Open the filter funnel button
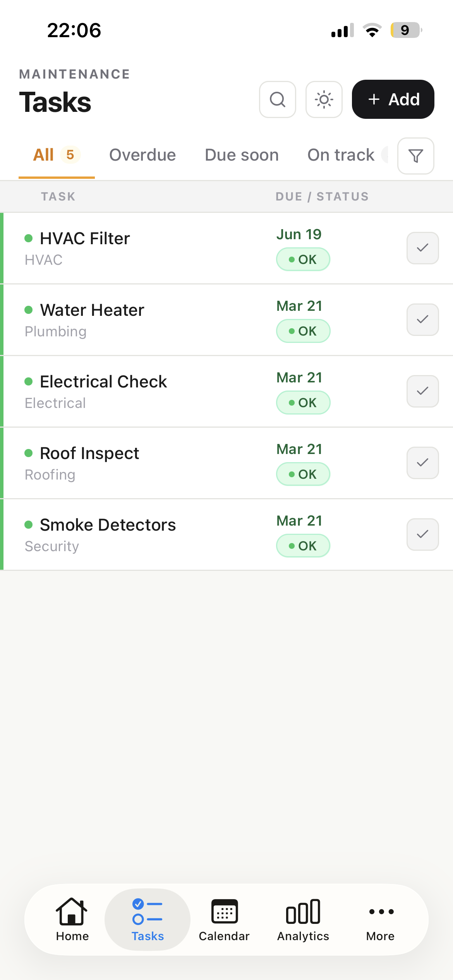The image size is (453, 980). click(415, 156)
